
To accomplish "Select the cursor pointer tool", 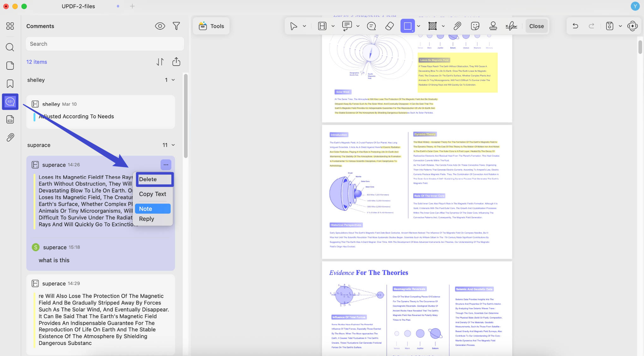I will (294, 26).
